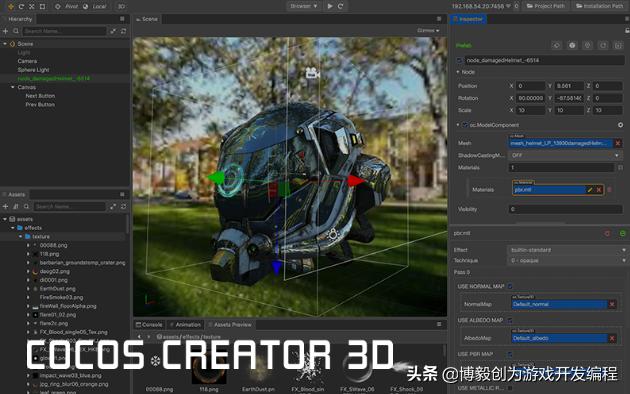Open the ShadowCastingMode dropdown
This screenshot has height=394, width=630.
tap(565, 155)
